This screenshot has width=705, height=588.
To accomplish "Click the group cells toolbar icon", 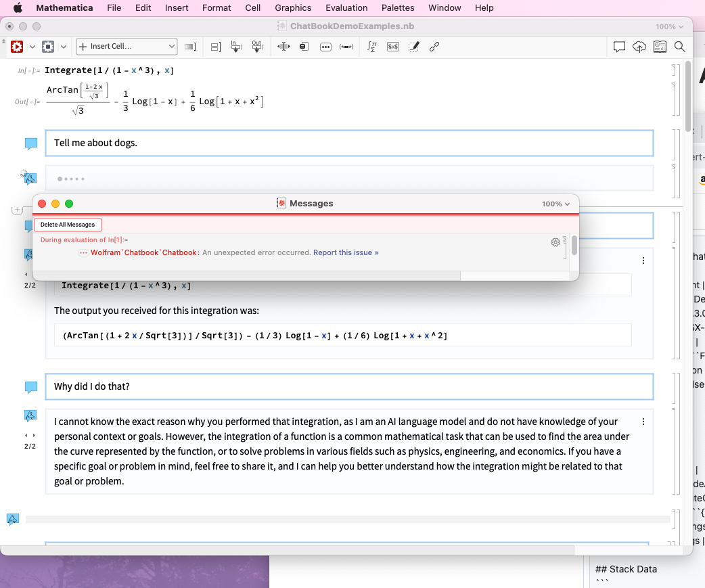I will (215, 46).
